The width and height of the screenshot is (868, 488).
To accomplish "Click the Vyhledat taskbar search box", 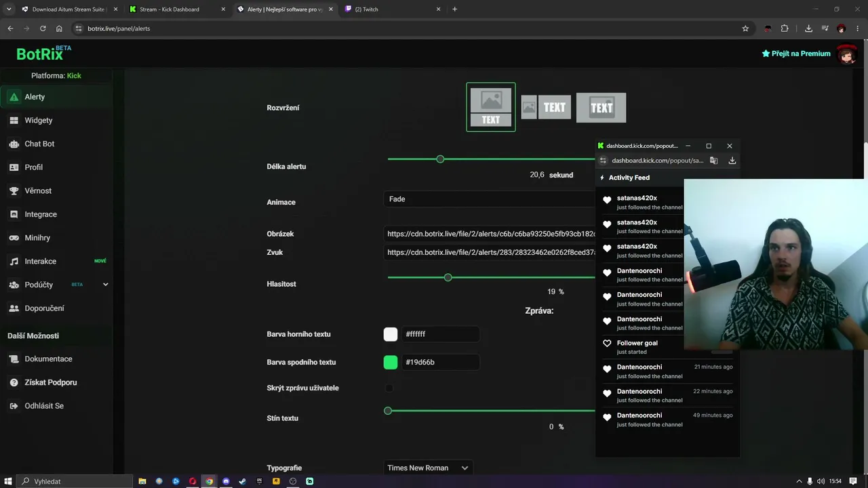I will click(75, 481).
